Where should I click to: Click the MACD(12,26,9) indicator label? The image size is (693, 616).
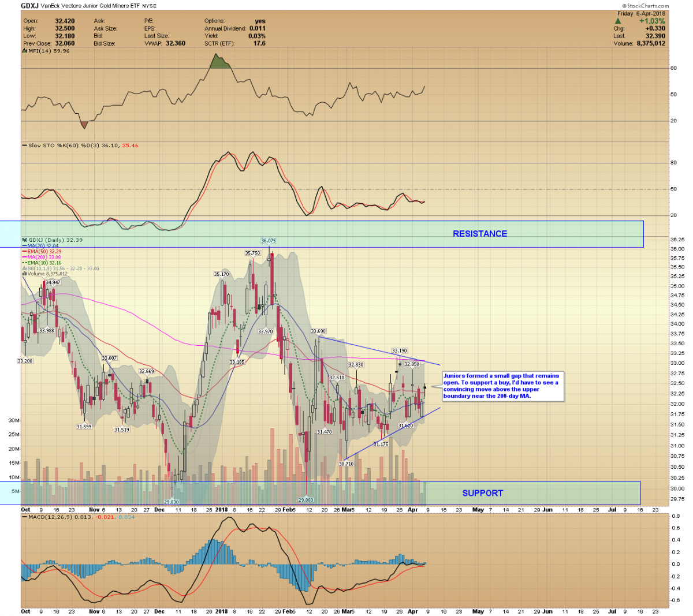tap(79, 517)
